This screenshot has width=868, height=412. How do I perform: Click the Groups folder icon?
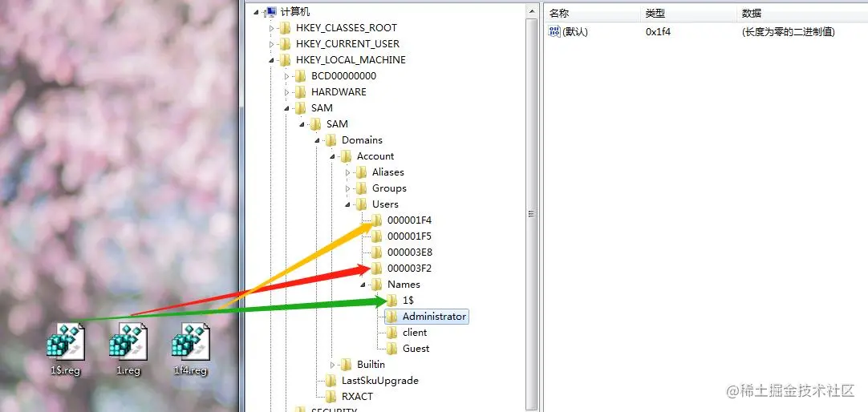[x=362, y=188]
